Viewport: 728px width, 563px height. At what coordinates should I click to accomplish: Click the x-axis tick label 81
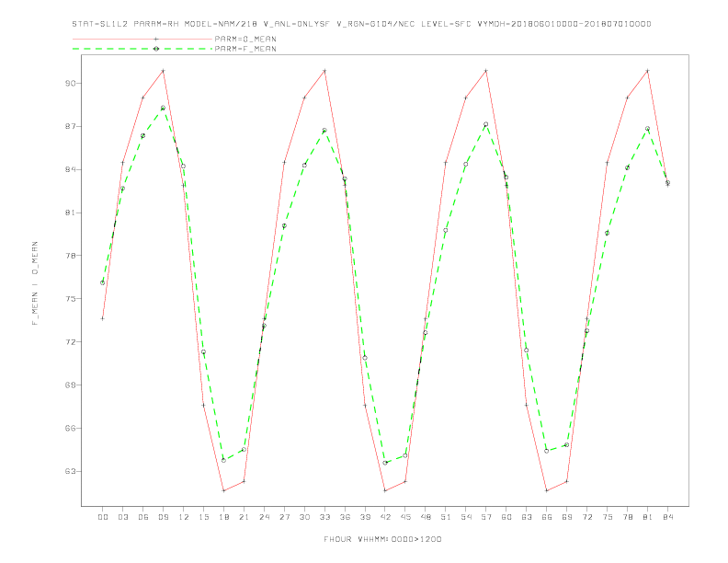click(648, 517)
